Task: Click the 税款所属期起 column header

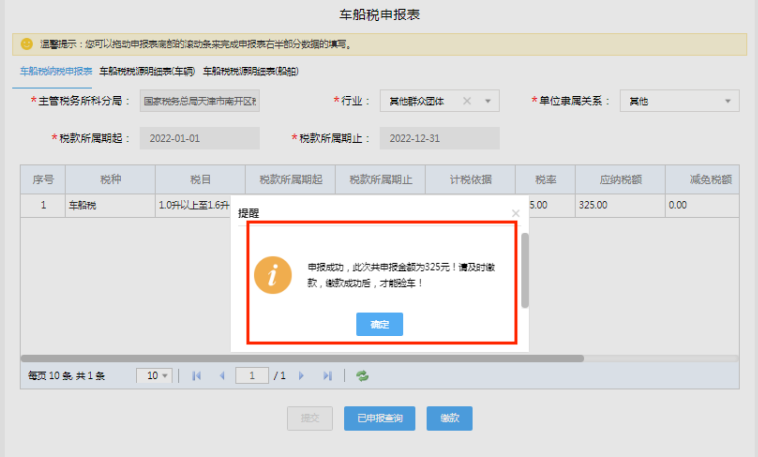Action: coord(291,179)
